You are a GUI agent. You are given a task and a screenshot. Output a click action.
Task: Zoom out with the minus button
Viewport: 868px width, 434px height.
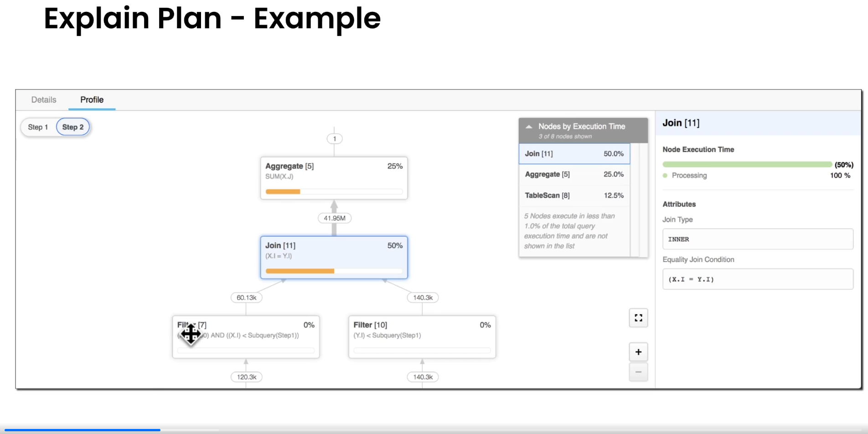(638, 372)
